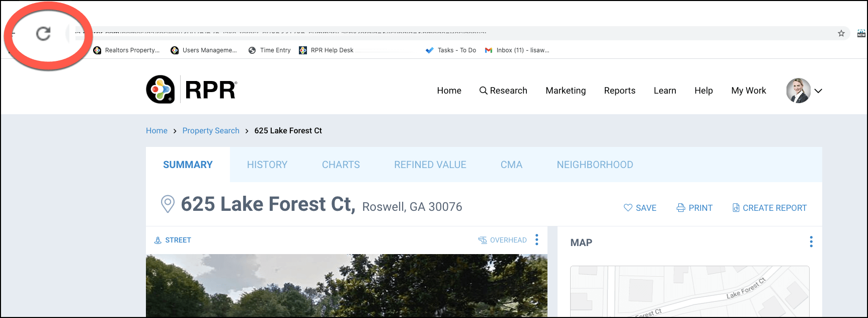Open Tasks - To Do bookmark

(x=451, y=50)
